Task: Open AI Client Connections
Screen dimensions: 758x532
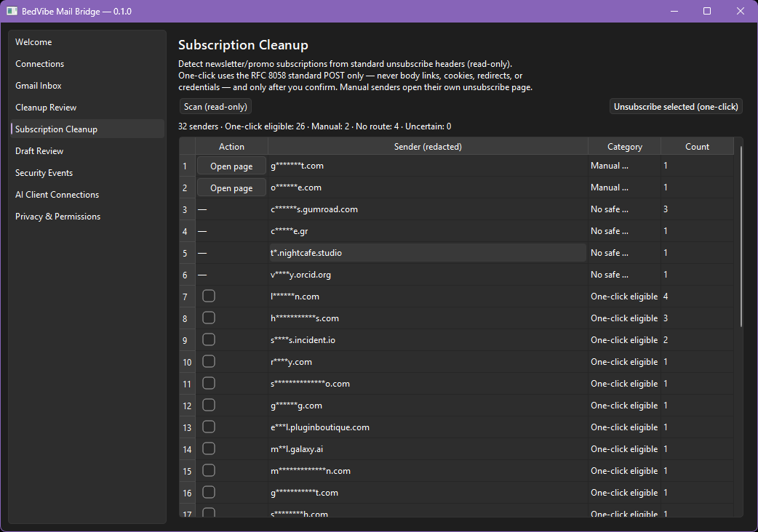Action: click(87, 194)
